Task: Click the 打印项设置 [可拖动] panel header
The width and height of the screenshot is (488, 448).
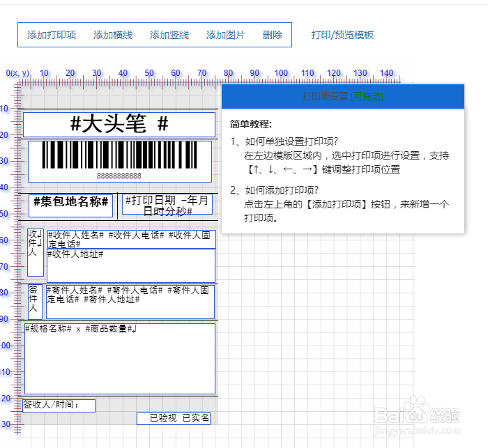Action: 343,96
